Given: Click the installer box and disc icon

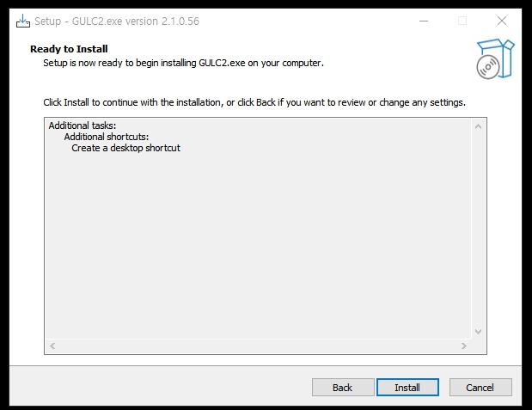Looking at the screenshot, I should 495,59.
